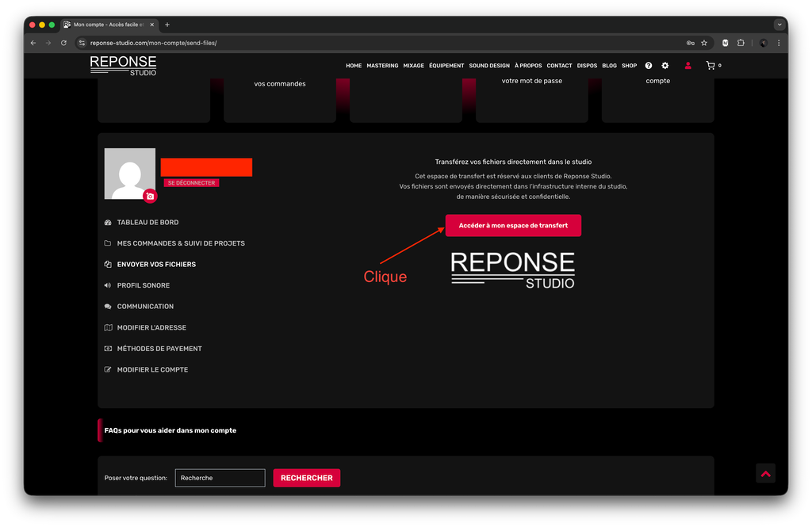The image size is (812, 527).
Task: Click the speaker icon next to Profil sonore
Action: (x=107, y=285)
